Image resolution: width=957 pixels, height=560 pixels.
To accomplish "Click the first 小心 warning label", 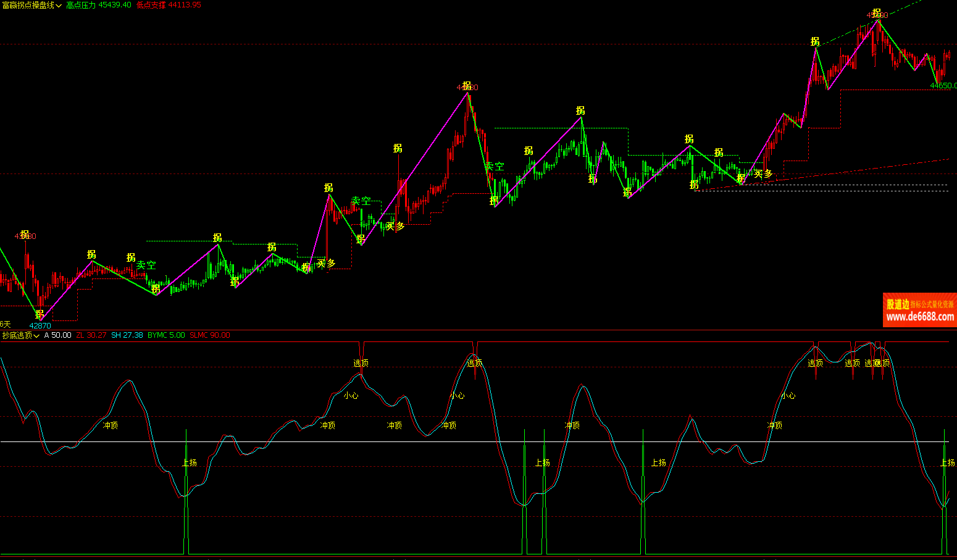I will (x=351, y=396).
